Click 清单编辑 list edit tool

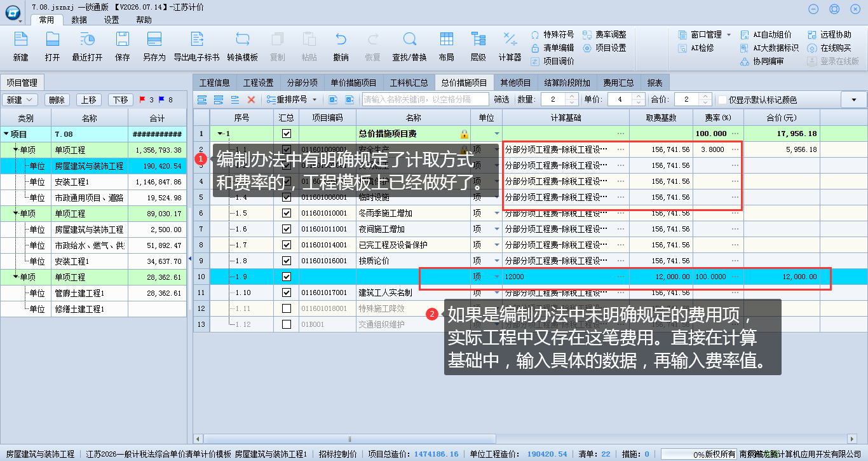552,48
